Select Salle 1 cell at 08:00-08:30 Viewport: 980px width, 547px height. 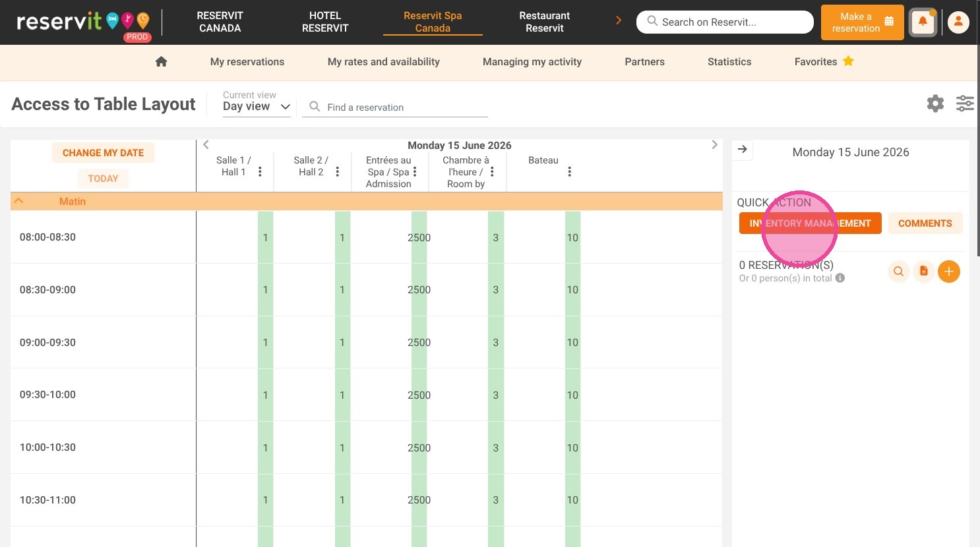266,237
